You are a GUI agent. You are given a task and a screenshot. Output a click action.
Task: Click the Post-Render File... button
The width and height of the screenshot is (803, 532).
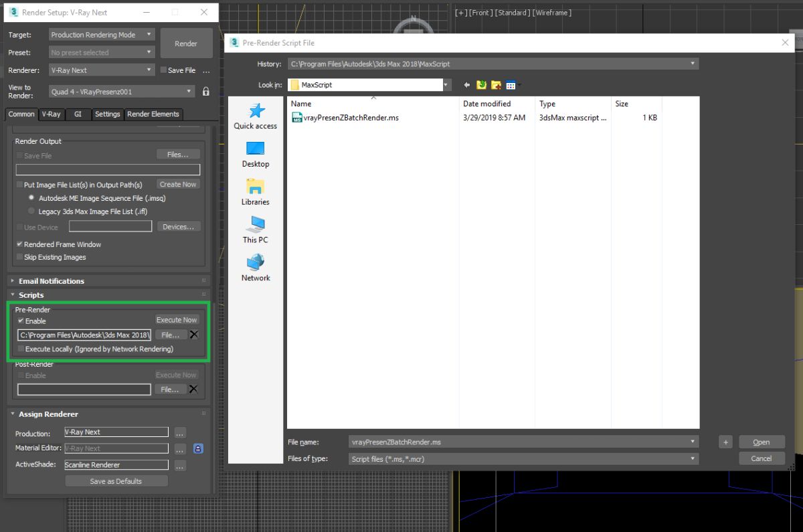pos(171,389)
